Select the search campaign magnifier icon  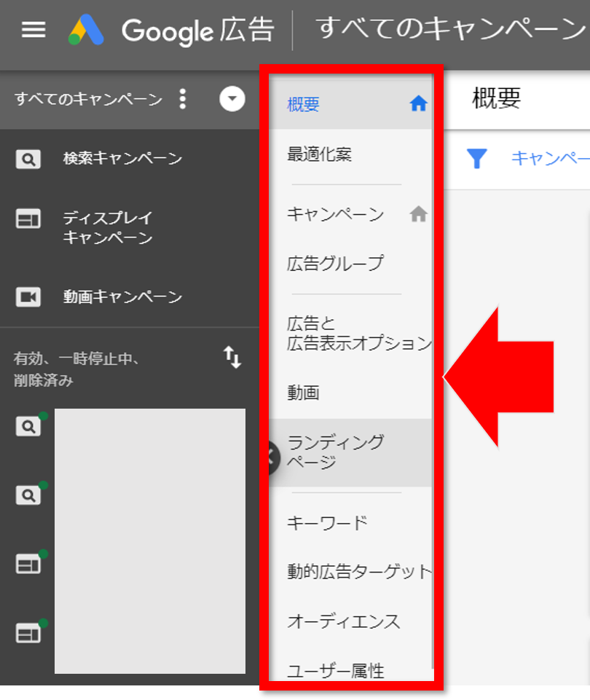coord(28,160)
